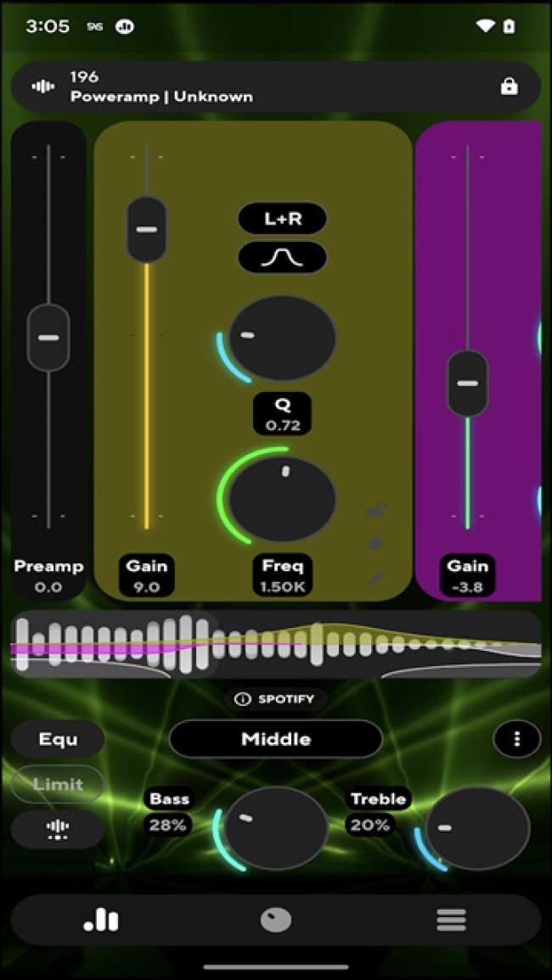Image resolution: width=552 pixels, height=980 pixels.
Task: Click the Preamp slider handle
Action: pyautogui.click(x=48, y=338)
